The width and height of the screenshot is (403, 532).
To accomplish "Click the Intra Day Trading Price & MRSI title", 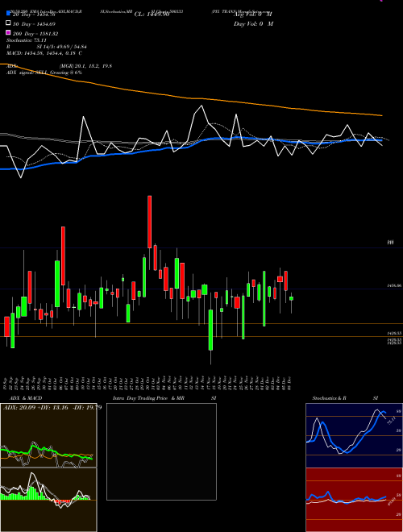I will tap(164, 398).
